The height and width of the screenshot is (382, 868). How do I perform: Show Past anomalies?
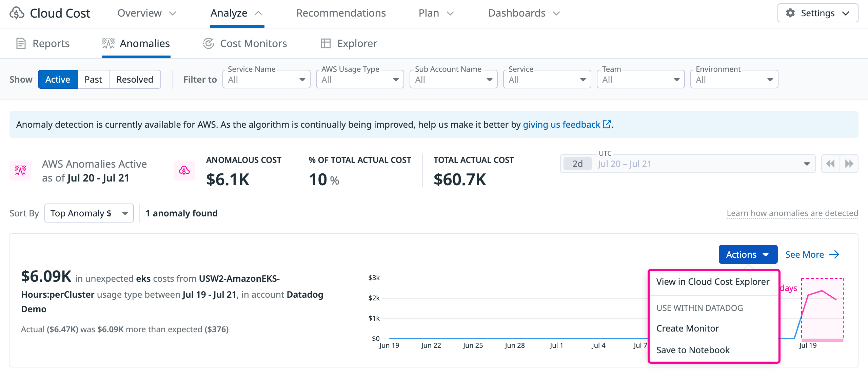[93, 79]
